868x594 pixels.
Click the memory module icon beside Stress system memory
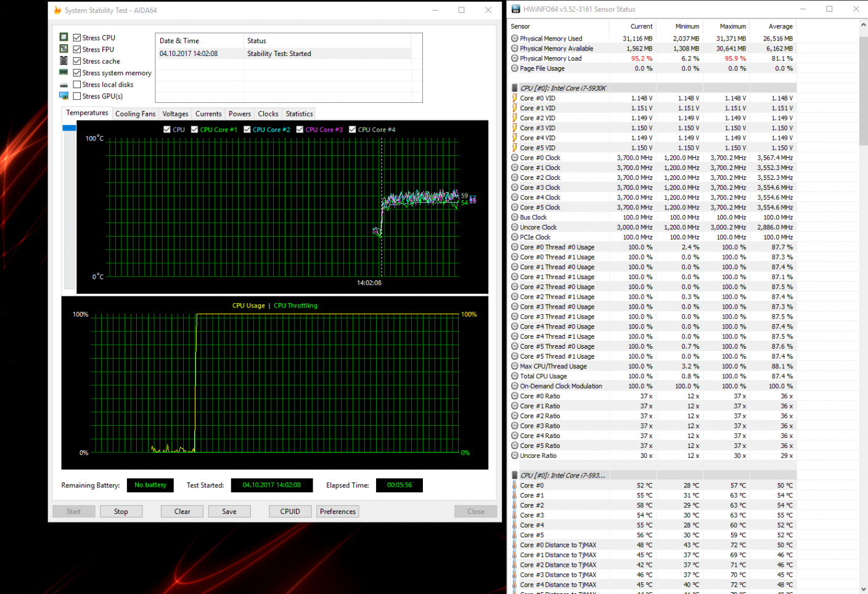[63, 72]
